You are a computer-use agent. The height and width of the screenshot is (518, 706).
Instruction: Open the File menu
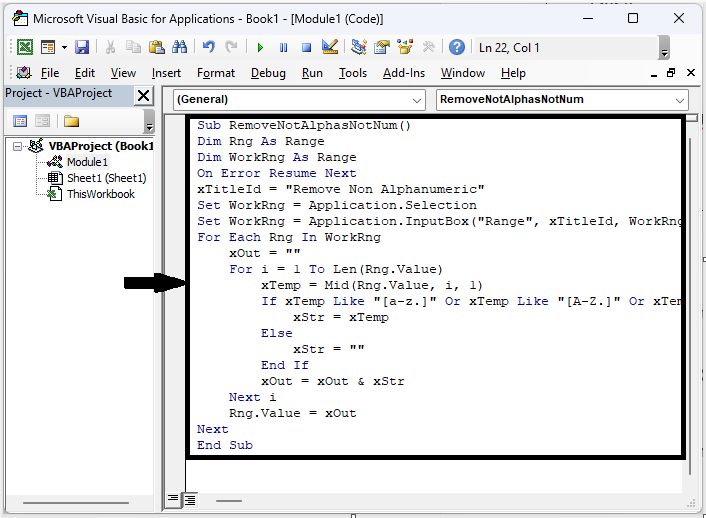click(x=50, y=73)
